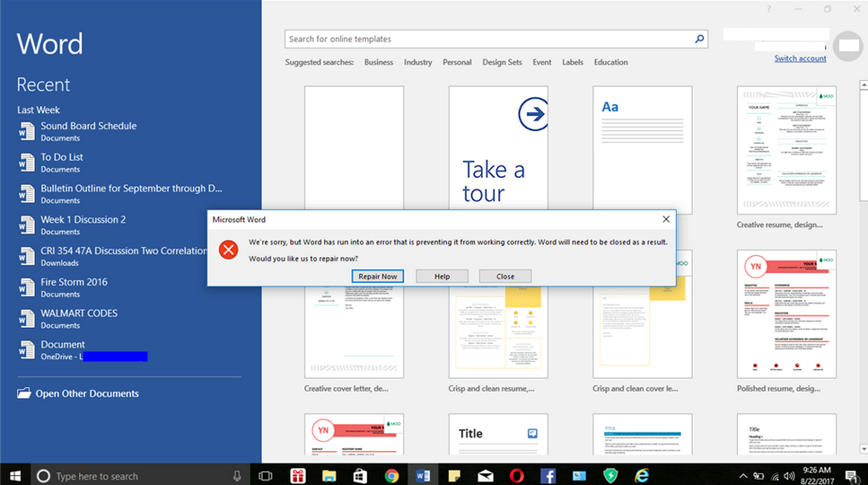Launch Google Chrome from taskbar
Screen dimensions: 868x485
tap(392, 476)
